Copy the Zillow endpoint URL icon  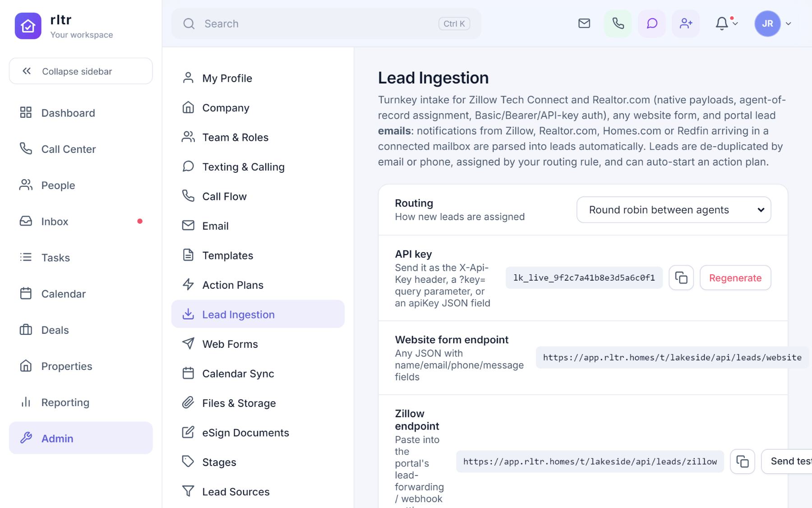click(x=743, y=462)
